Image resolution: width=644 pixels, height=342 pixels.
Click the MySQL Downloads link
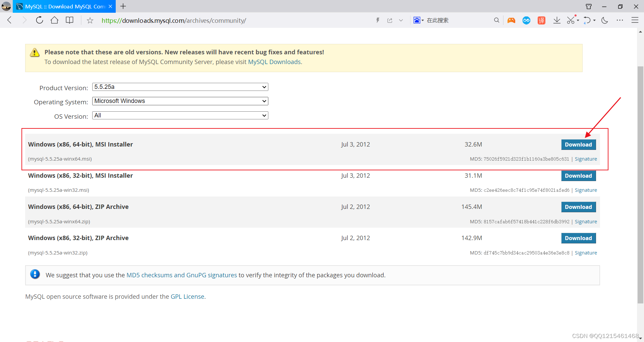point(274,62)
